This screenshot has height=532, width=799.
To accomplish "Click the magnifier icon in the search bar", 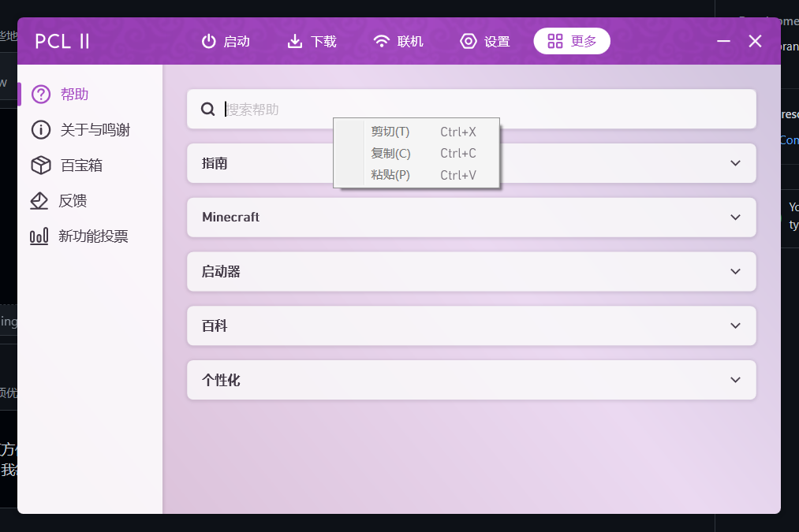I will (x=207, y=109).
